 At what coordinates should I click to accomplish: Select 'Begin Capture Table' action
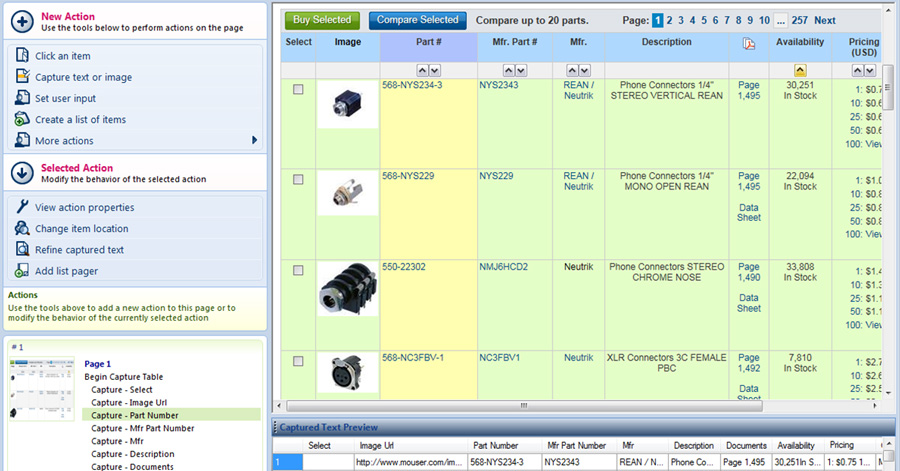123,377
